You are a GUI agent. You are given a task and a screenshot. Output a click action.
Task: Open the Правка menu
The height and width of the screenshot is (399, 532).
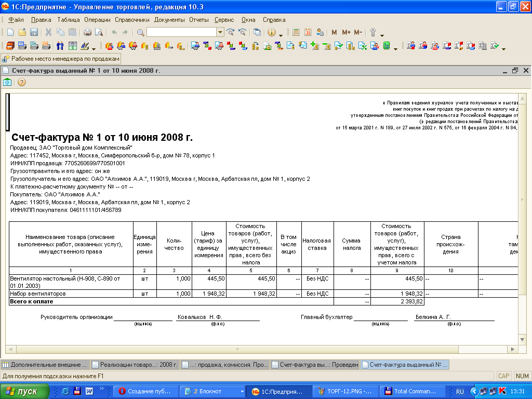tap(41, 20)
